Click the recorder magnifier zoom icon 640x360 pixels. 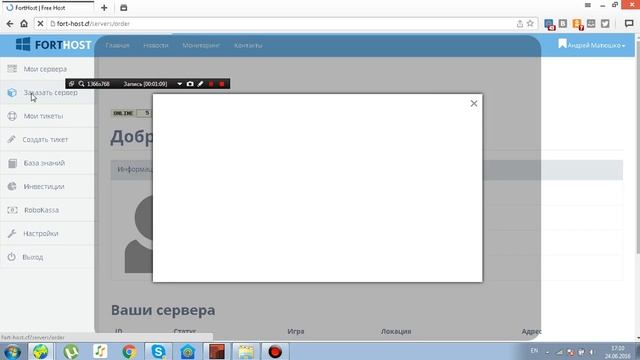(81, 84)
